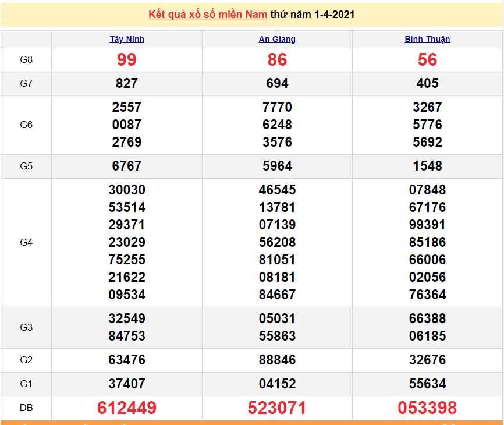Click the Bình Thuận G1 number 55634

coord(427,384)
